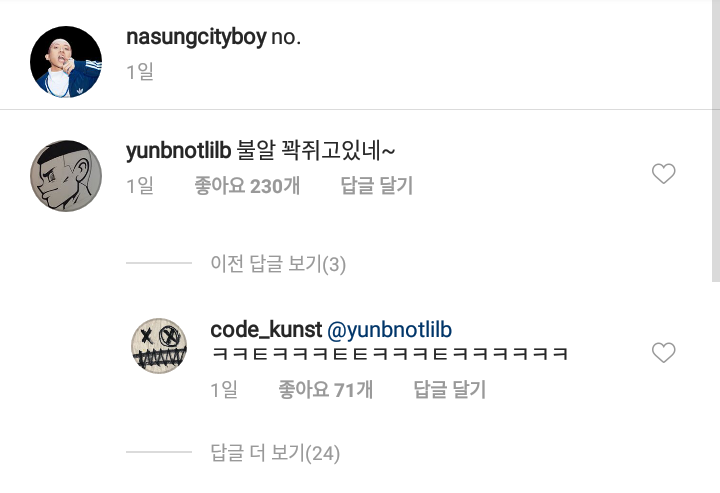The image size is (720, 493).
Task: Like the yunbnotlilb comment with heart icon
Action: tap(664, 174)
